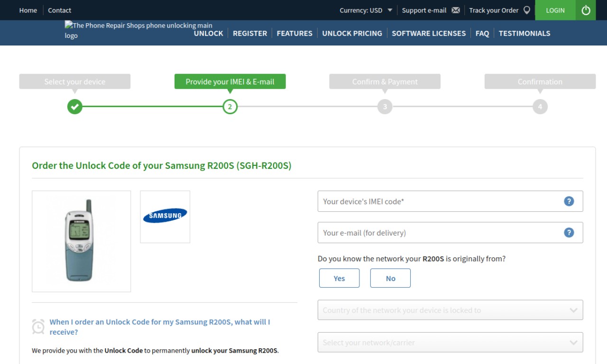The width and height of the screenshot is (607, 364).
Task: Click the green checkmark step one circle
Action: (75, 107)
